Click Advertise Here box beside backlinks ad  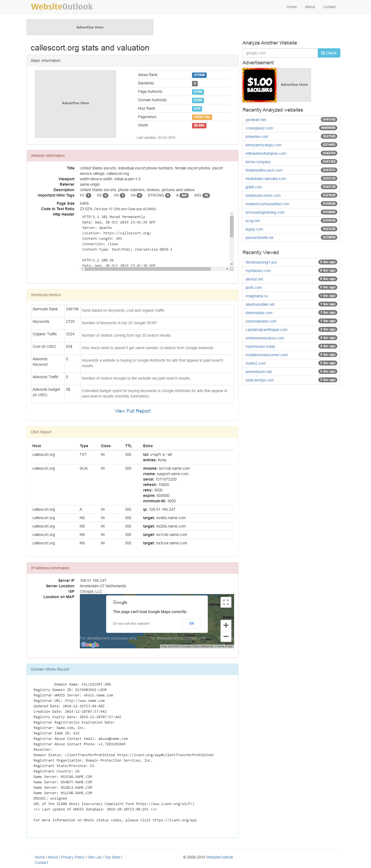(x=294, y=85)
